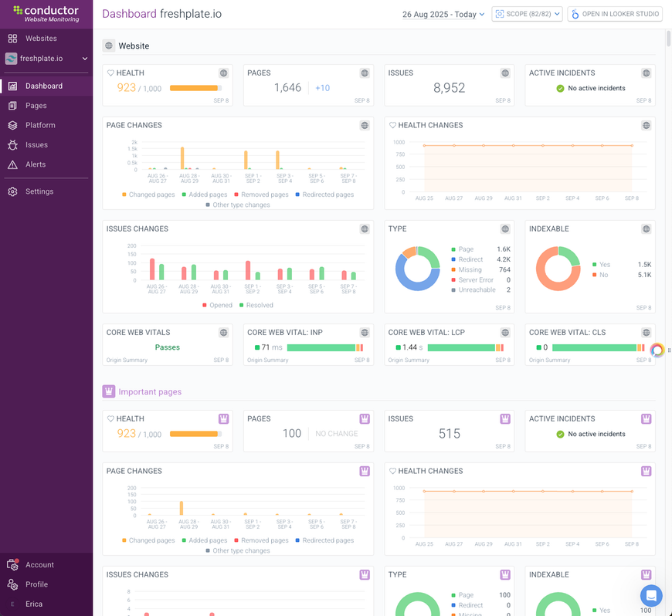
Task: Click the Conductor Website Monitoring logo
Action: pos(46,14)
